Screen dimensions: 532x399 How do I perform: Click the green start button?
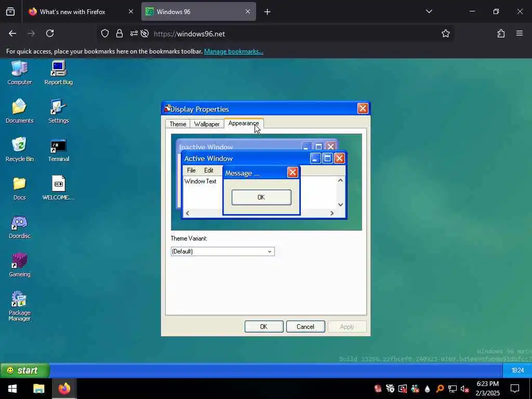pyautogui.click(x=25, y=370)
